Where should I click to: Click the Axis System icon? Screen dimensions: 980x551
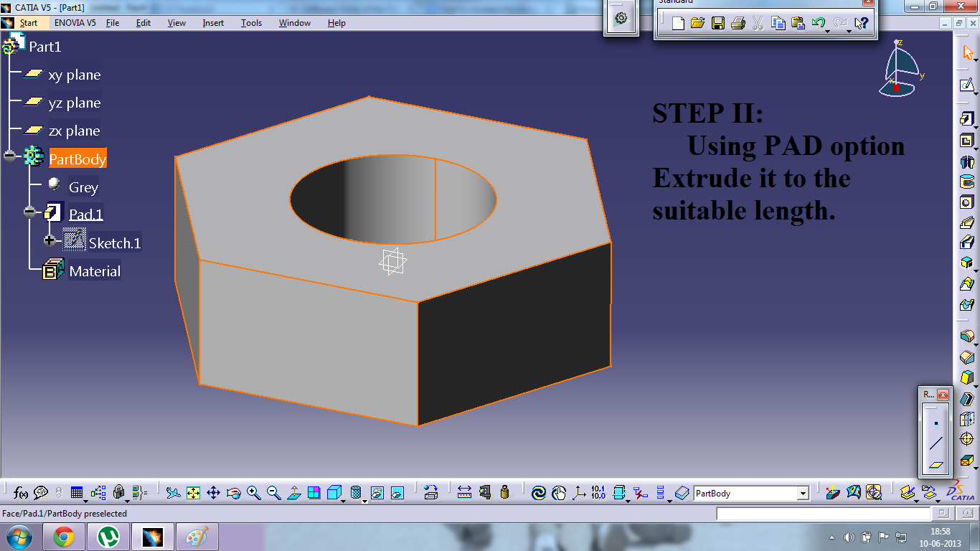[578, 493]
